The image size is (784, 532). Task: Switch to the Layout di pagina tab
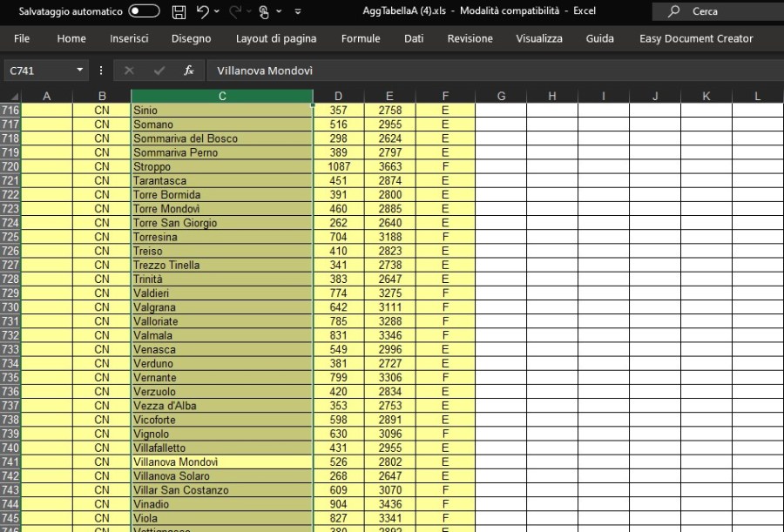276,38
